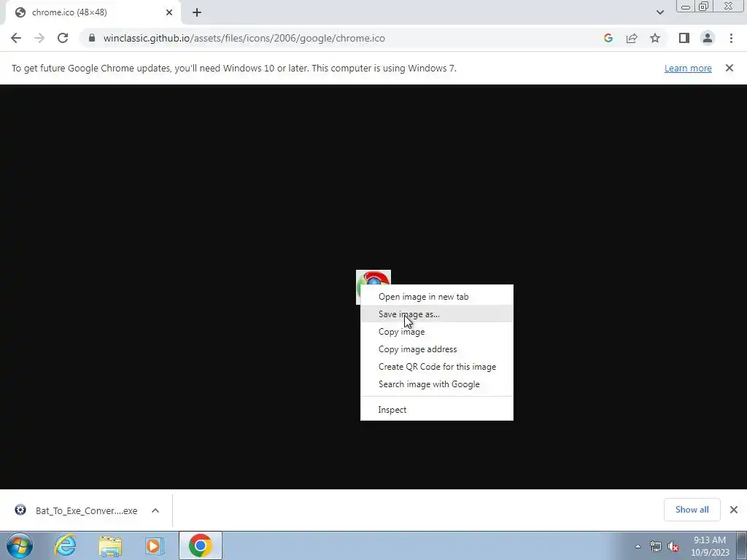The width and height of the screenshot is (747, 560).
Task: Click the download file's gear icon
Action: (20, 510)
